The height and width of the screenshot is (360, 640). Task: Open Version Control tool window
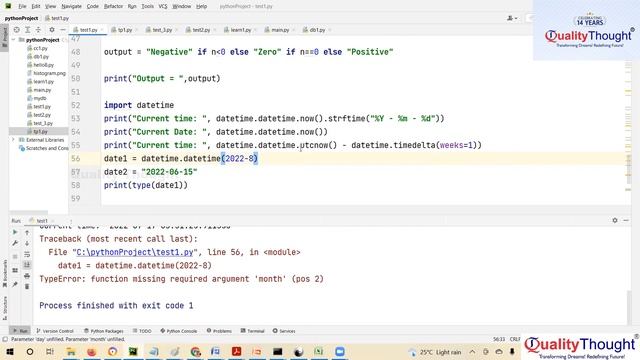click(55, 331)
